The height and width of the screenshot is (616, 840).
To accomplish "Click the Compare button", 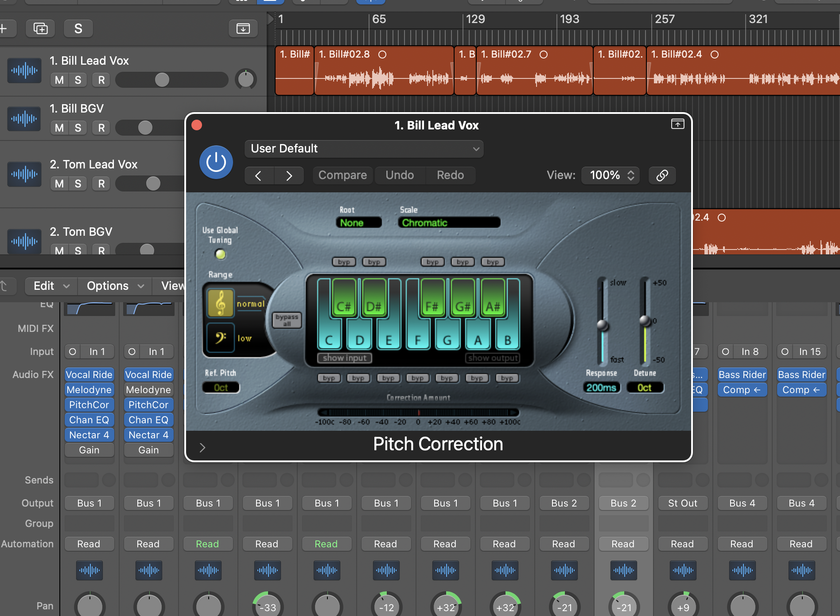I will (342, 175).
